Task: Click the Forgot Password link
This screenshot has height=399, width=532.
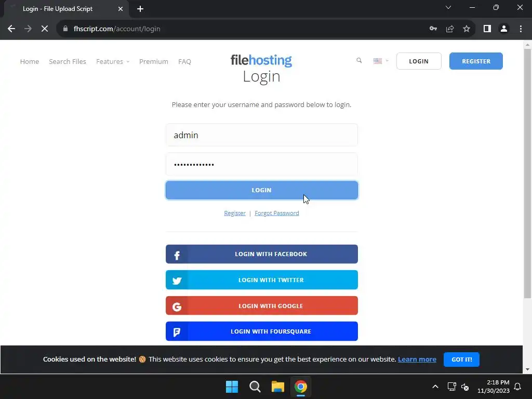Action: click(277, 213)
